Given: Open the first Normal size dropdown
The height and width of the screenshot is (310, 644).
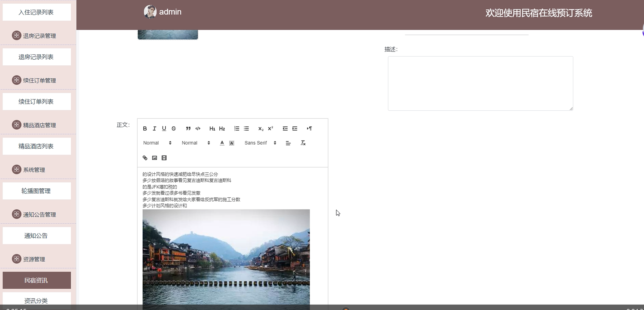Looking at the screenshot, I should (157, 143).
